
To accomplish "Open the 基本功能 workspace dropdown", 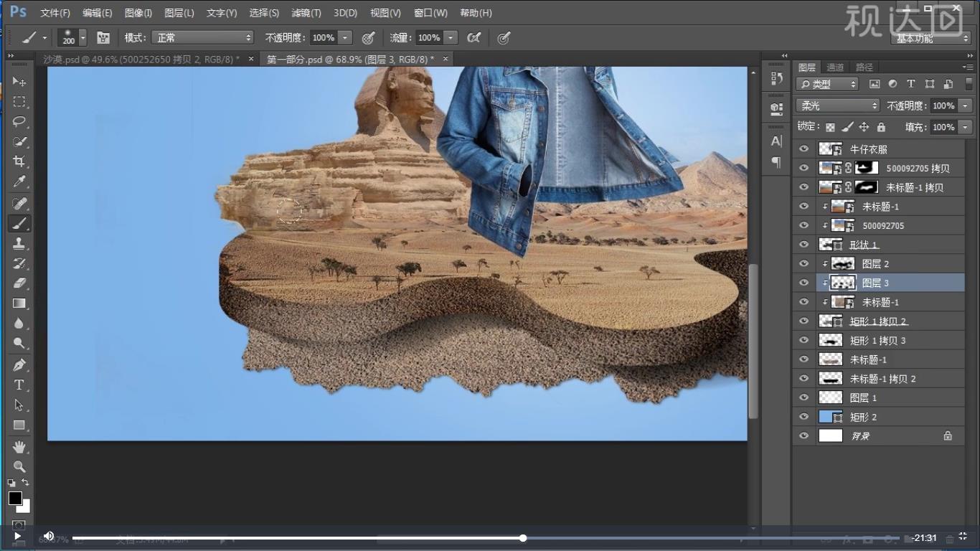I will (932, 38).
